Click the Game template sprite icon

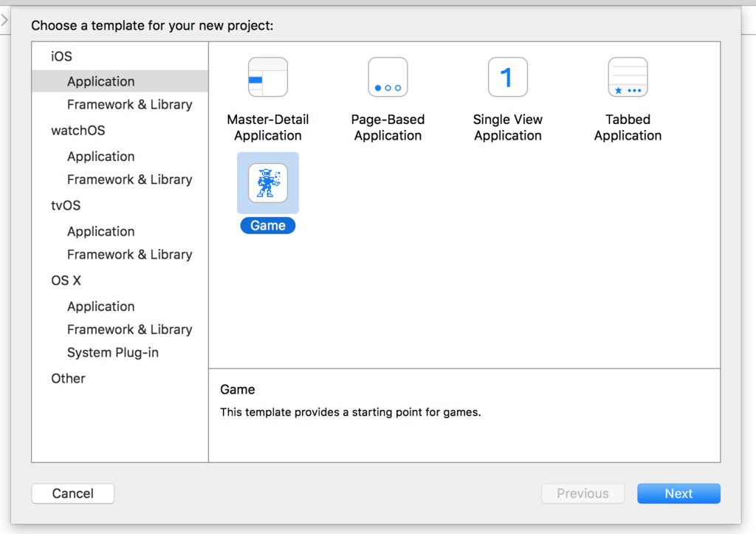[x=267, y=183]
